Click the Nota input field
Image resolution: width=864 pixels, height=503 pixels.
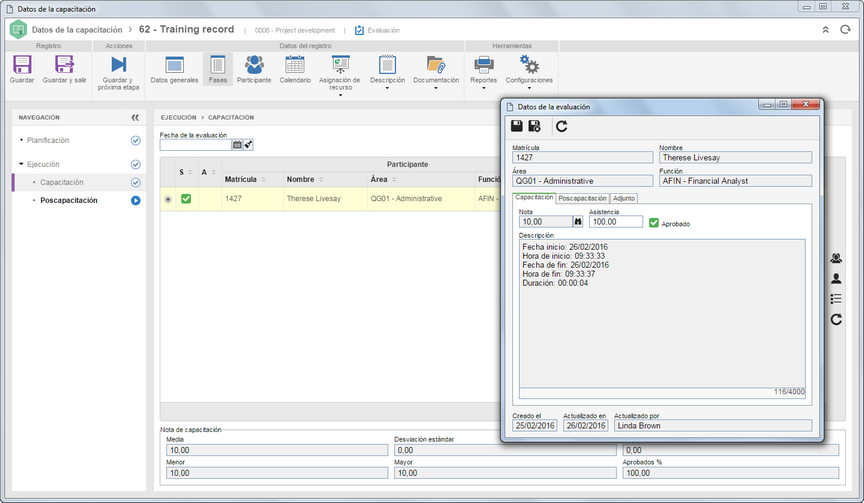point(545,221)
